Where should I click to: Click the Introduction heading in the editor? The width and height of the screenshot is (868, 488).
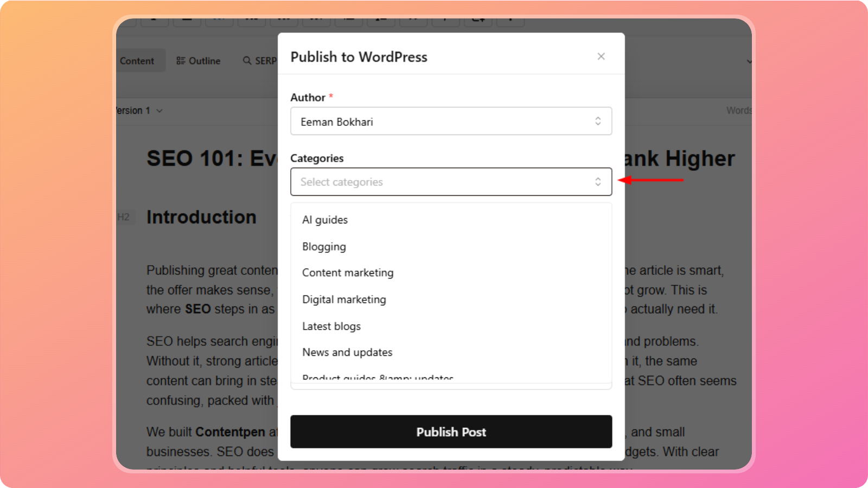[201, 217]
